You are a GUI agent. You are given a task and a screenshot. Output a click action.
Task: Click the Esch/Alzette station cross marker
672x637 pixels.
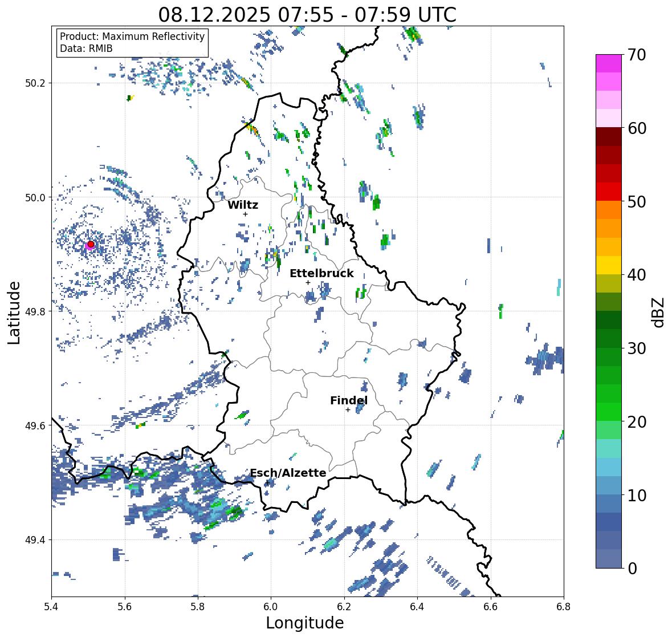click(267, 482)
